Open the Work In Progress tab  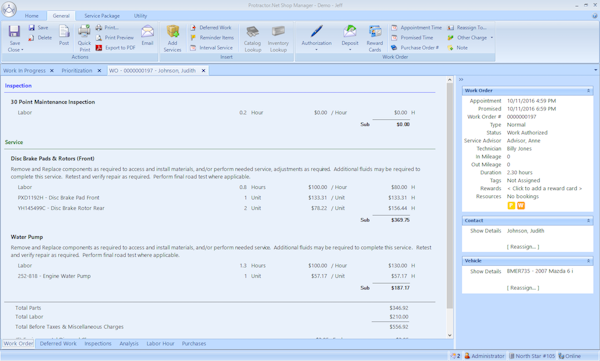24,70
